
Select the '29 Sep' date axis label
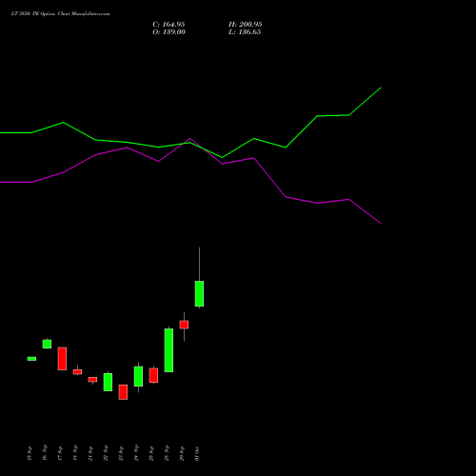point(182,453)
